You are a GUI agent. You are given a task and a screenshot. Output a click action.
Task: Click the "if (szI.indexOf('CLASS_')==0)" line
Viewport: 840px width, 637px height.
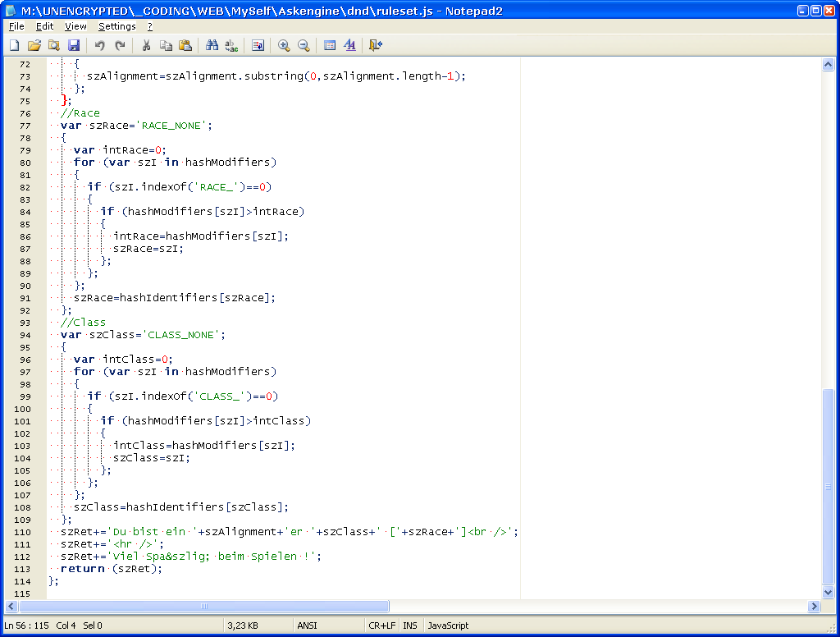tap(183, 396)
